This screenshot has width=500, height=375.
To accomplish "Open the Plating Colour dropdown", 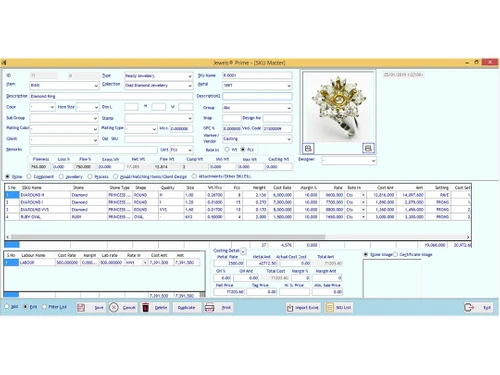I will [x=95, y=129].
